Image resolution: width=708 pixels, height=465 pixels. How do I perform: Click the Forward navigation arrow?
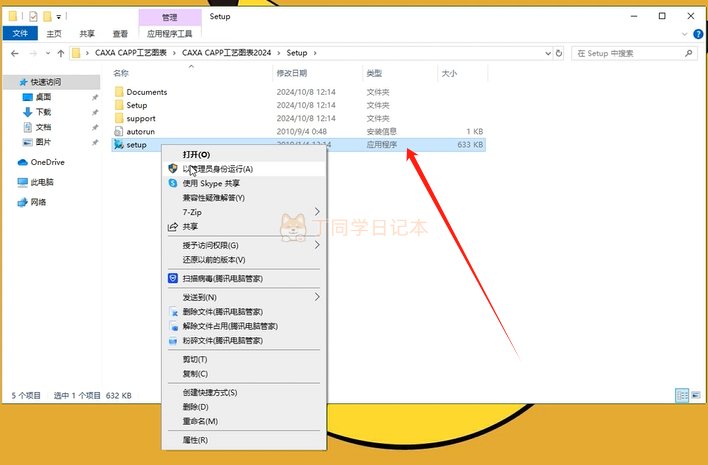tap(33, 53)
